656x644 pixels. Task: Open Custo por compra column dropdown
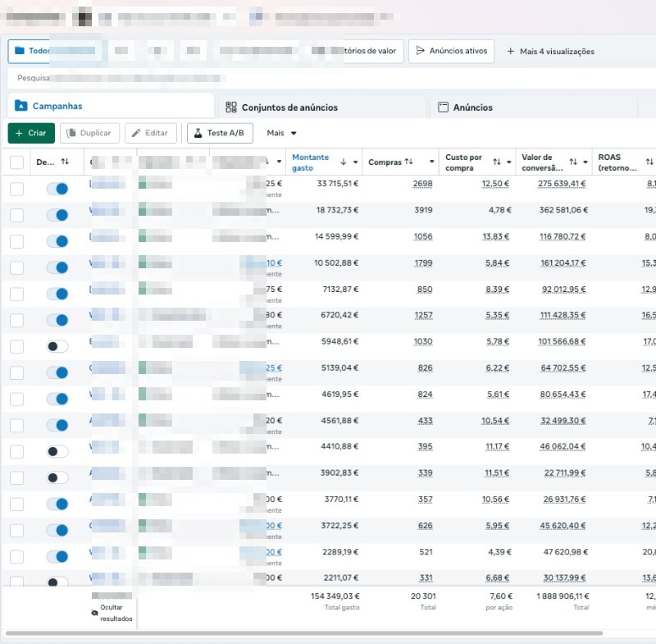[x=509, y=162]
